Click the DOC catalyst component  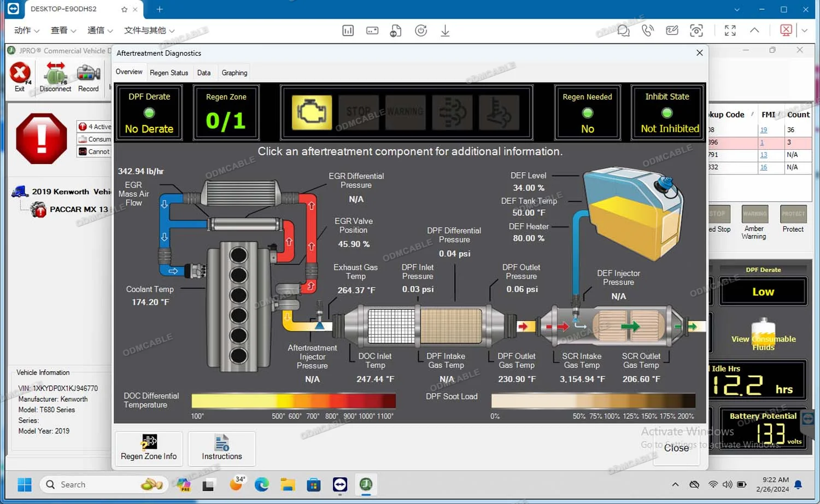(x=391, y=326)
